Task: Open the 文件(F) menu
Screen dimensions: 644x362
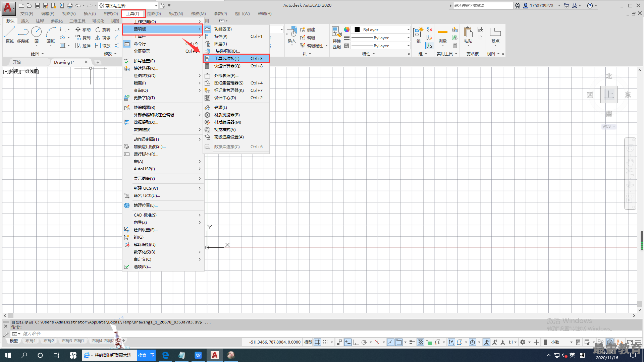Action: [26, 13]
